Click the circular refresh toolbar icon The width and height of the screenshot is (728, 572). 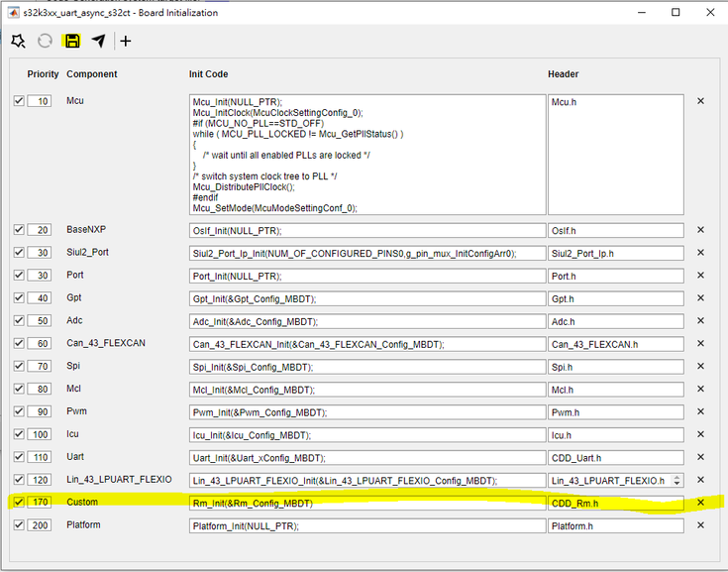coord(45,41)
